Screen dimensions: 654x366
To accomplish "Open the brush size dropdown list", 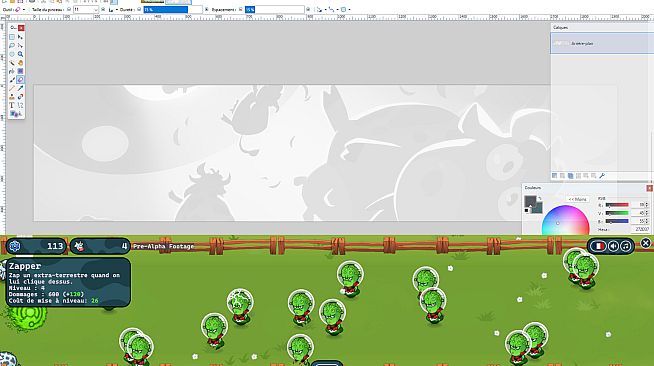I will pyautogui.click(x=96, y=9).
